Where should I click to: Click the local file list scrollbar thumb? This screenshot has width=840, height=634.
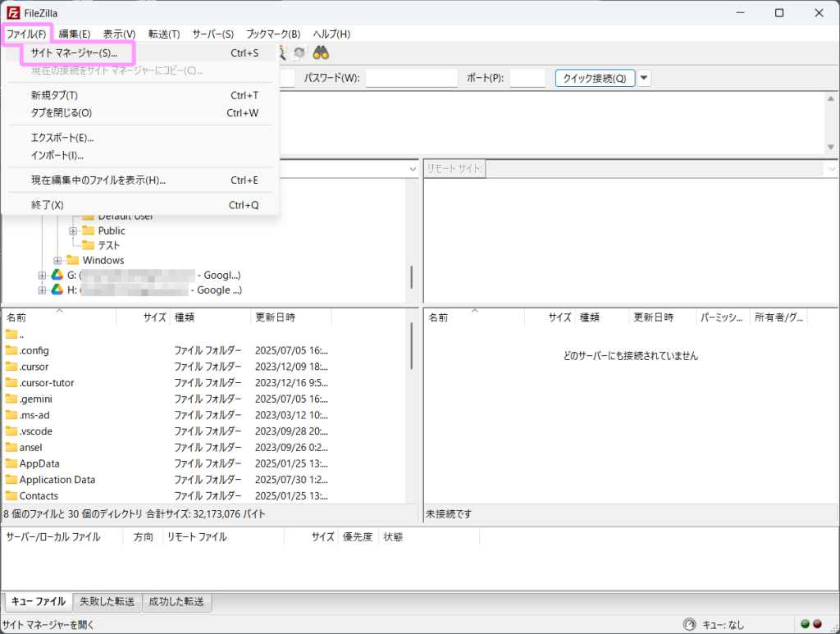(x=411, y=346)
